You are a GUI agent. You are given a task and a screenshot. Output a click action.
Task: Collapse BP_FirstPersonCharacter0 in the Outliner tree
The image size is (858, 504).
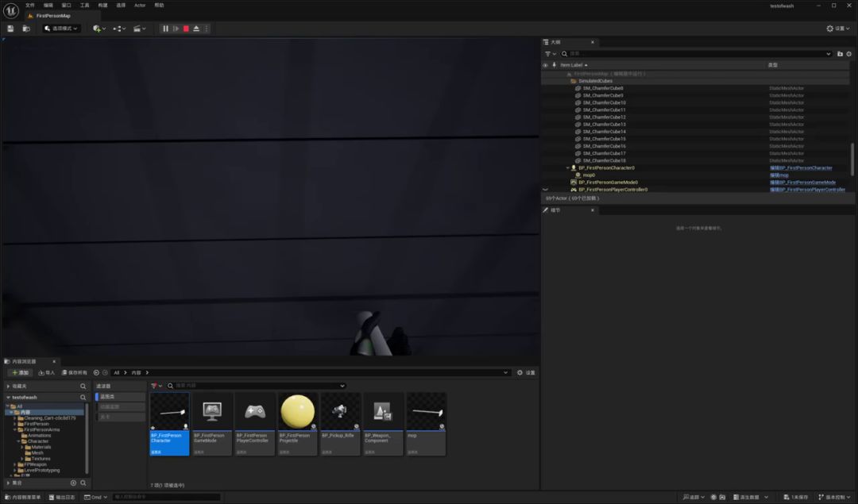coord(567,168)
